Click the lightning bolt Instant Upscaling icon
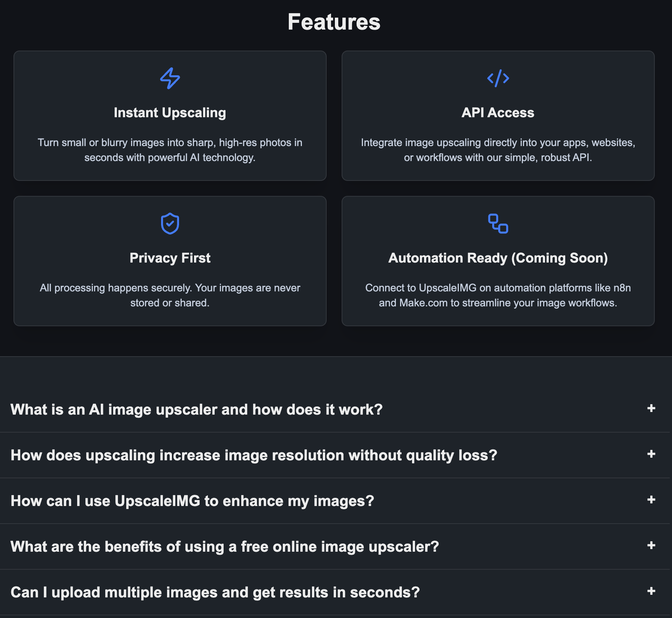This screenshot has height=618, width=672. point(170,78)
